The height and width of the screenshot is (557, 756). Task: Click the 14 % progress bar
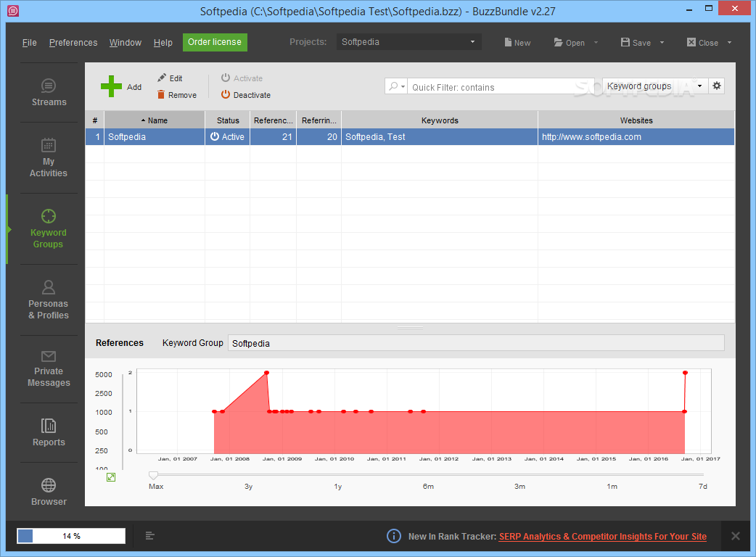point(71,536)
